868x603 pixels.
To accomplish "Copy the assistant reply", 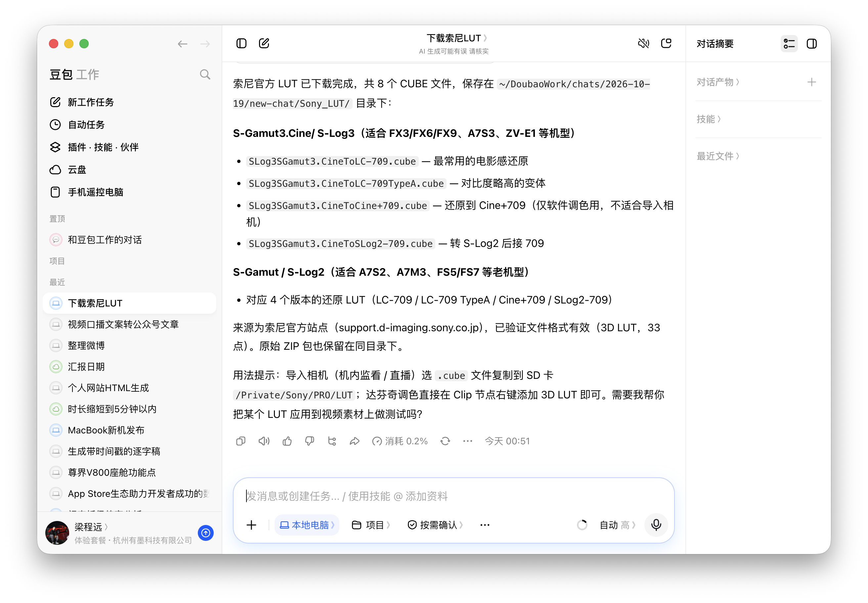I will click(x=240, y=441).
